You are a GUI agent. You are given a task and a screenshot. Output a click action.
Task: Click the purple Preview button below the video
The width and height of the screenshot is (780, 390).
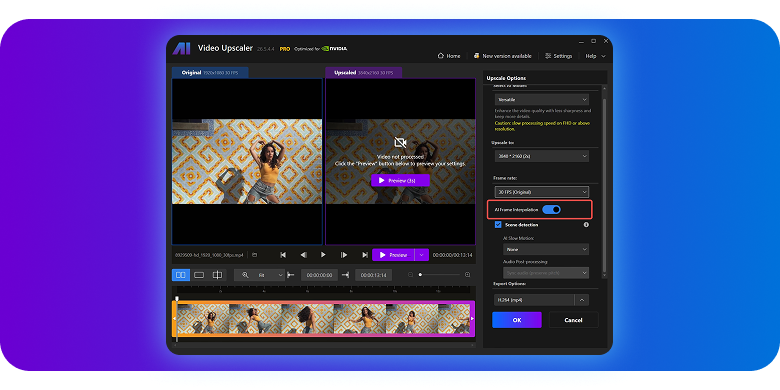[x=393, y=255]
